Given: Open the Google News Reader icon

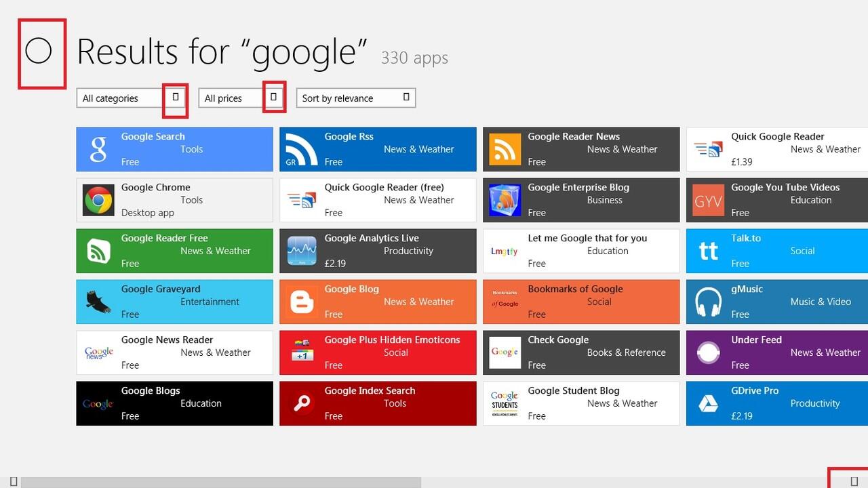Looking at the screenshot, I should tap(98, 352).
